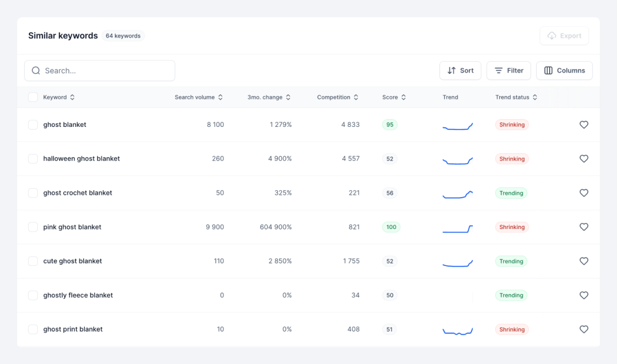Open the Filter options
617x364 pixels.
click(508, 71)
